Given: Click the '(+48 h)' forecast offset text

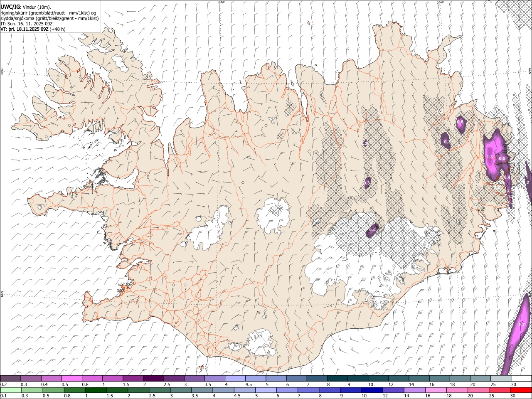Looking at the screenshot, I should (x=57, y=29).
